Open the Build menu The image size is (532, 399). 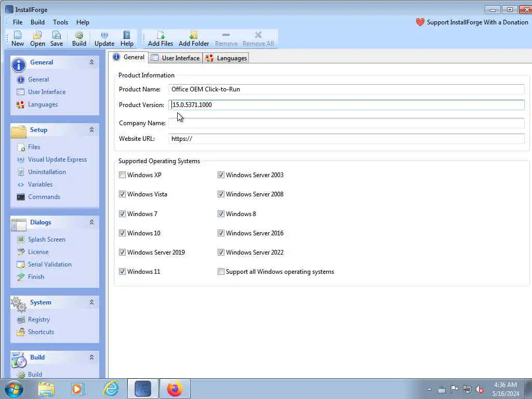[x=37, y=22]
